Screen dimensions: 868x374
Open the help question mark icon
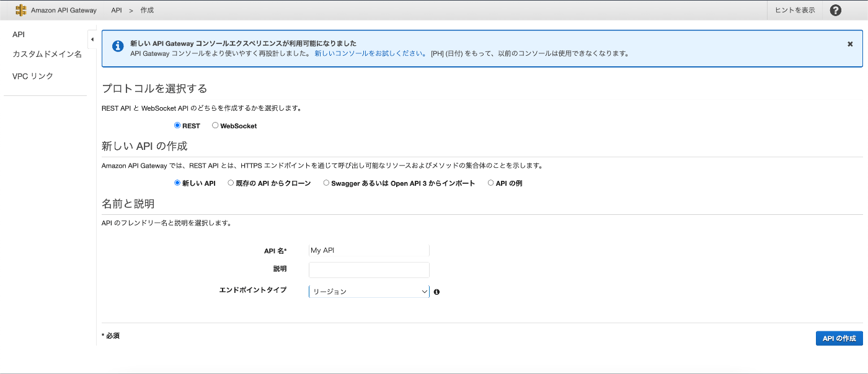tap(835, 10)
